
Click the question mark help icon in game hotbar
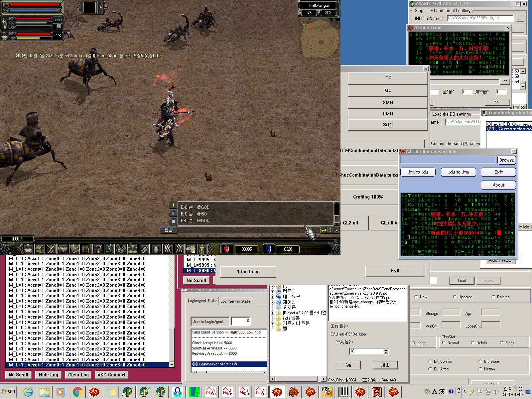click(98, 249)
